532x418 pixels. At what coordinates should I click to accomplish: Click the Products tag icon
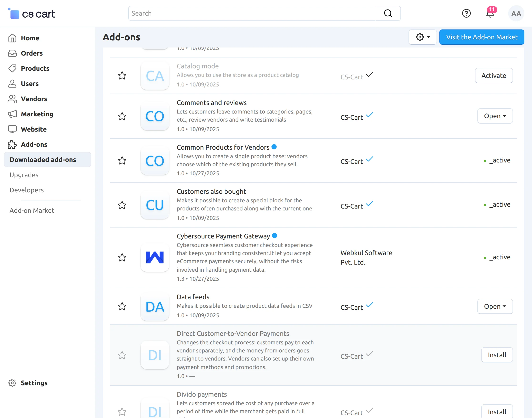click(13, 69)
